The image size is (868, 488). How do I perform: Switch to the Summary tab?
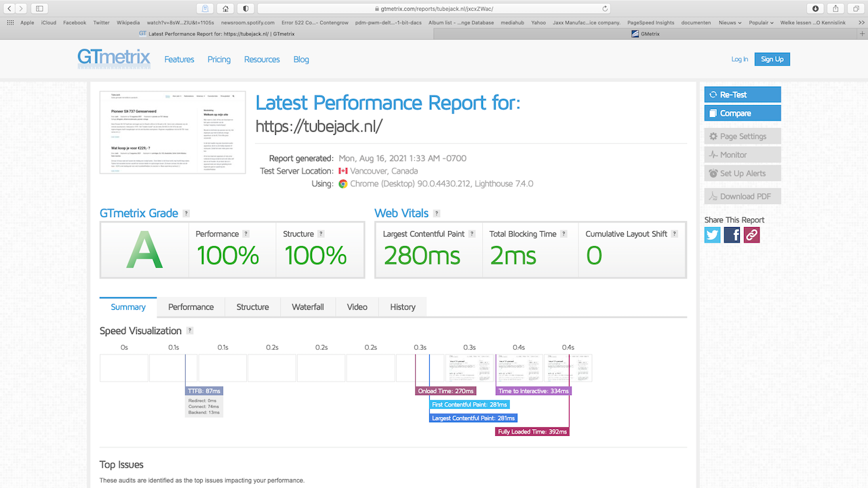tap(128, 307)
